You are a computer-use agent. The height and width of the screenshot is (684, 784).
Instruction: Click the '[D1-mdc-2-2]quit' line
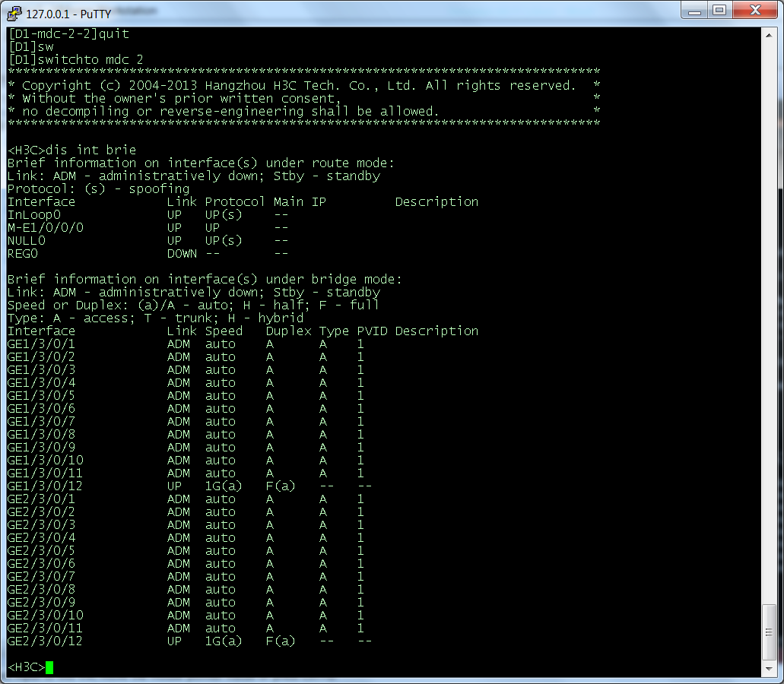pos(69,33)
